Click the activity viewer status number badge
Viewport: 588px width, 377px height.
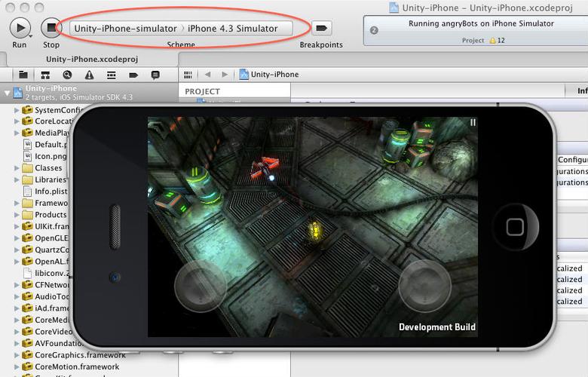374,30
